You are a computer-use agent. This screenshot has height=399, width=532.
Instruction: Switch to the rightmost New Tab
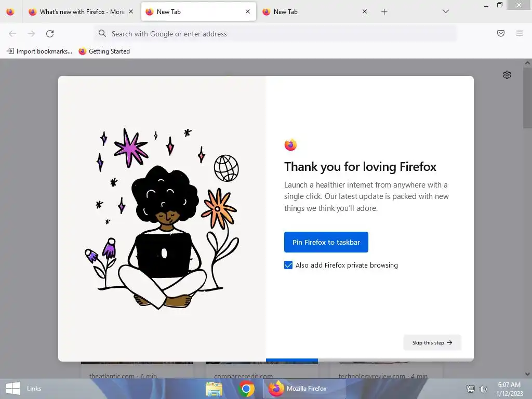pos(315,12)
